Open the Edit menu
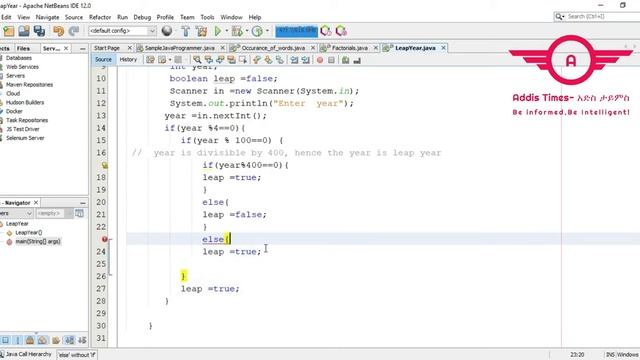640x360 pixels. click(6, 17)
